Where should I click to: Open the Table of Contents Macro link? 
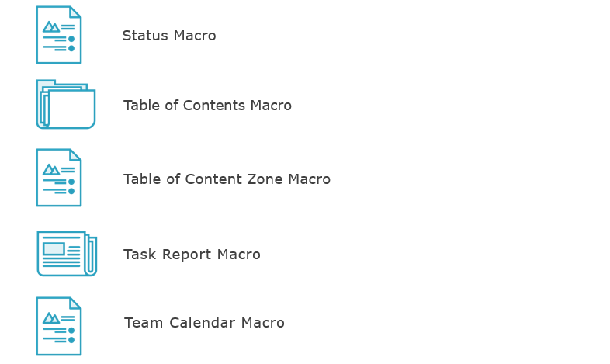click(207, 106)
